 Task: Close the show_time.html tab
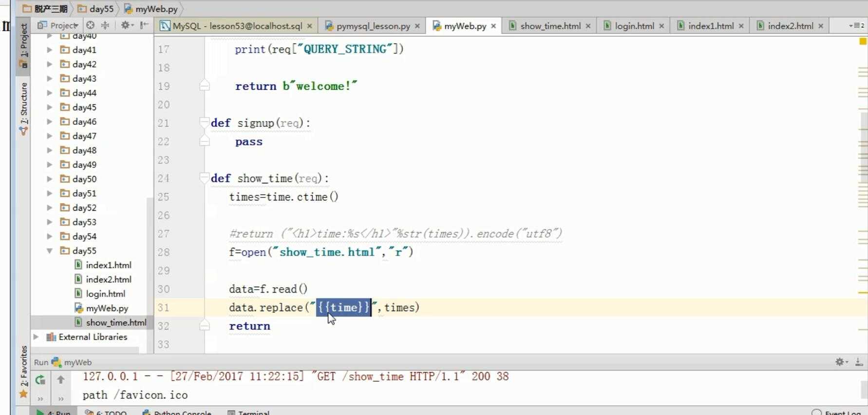click(588, 26)
